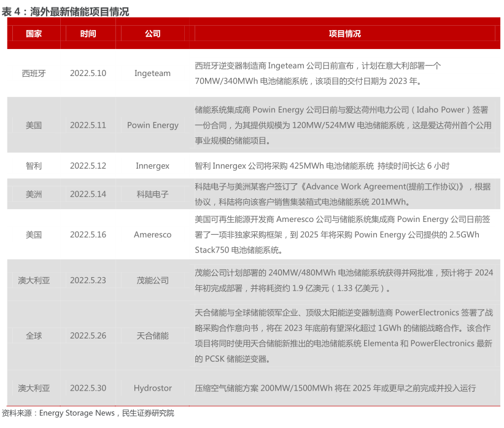Click the 茂能公司 company cell
504x428 pixels.
pyautogui.click(x=152, y=280)
